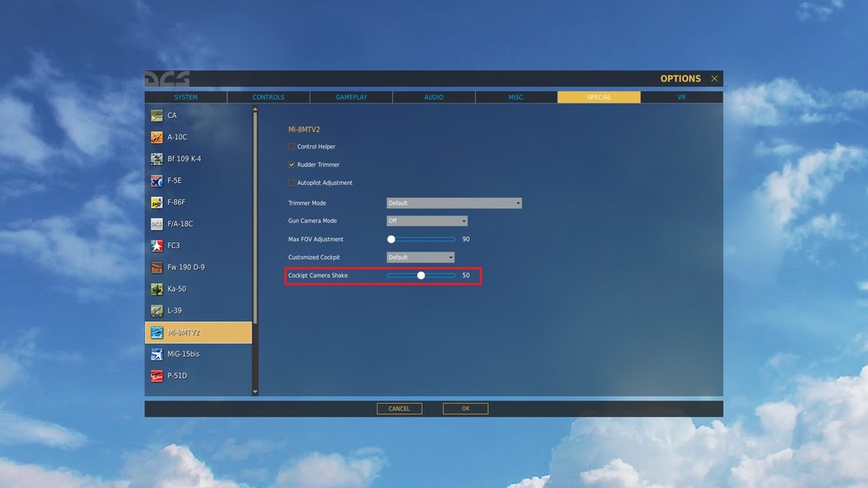
Task: Select the A-10C list label
Action: [x=177, y=137]
